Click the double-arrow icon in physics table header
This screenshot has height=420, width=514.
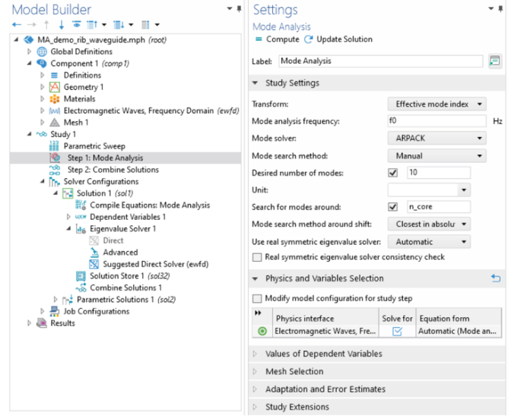[x=258, y=313]
